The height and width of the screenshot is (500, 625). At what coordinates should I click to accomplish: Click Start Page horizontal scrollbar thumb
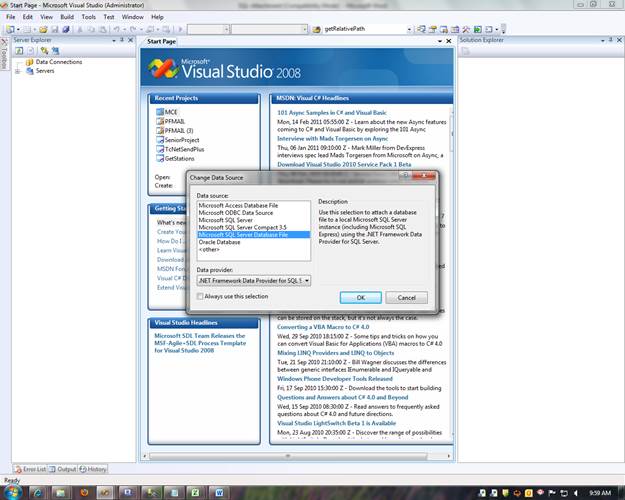pos(288,456)
